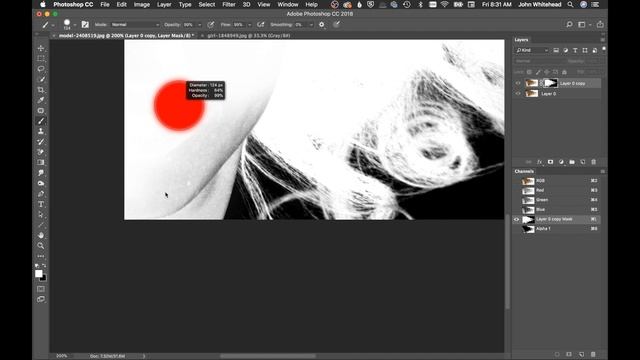
Task: Select the Zoom tool
Action: 41,246
